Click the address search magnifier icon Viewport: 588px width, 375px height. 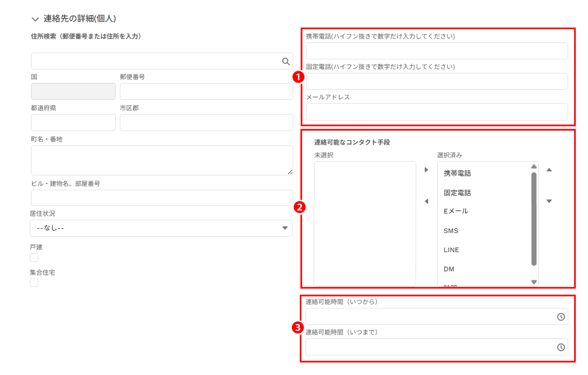285,62
